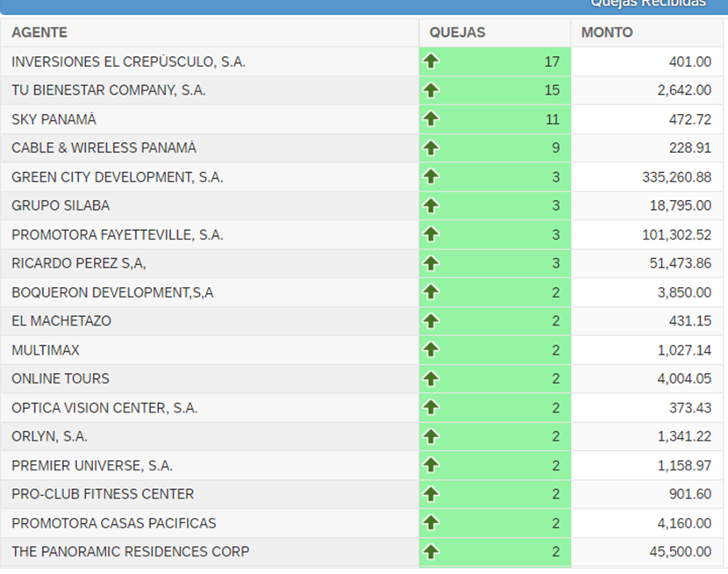Select agent GREEN CITY DEVELOPMENT, S.A.

pos(118,177)
